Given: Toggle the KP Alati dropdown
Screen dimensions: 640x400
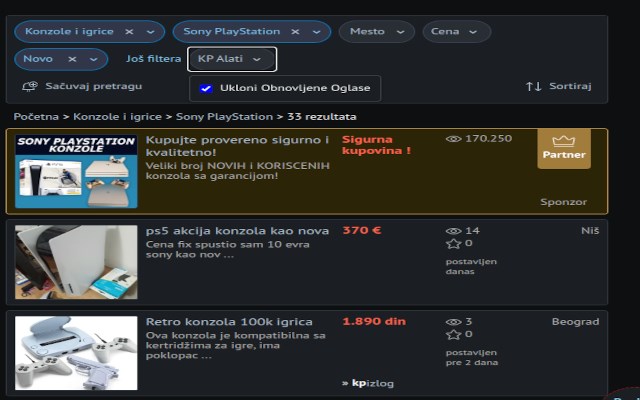Looking at the screenshot, I should pos(232,59).
